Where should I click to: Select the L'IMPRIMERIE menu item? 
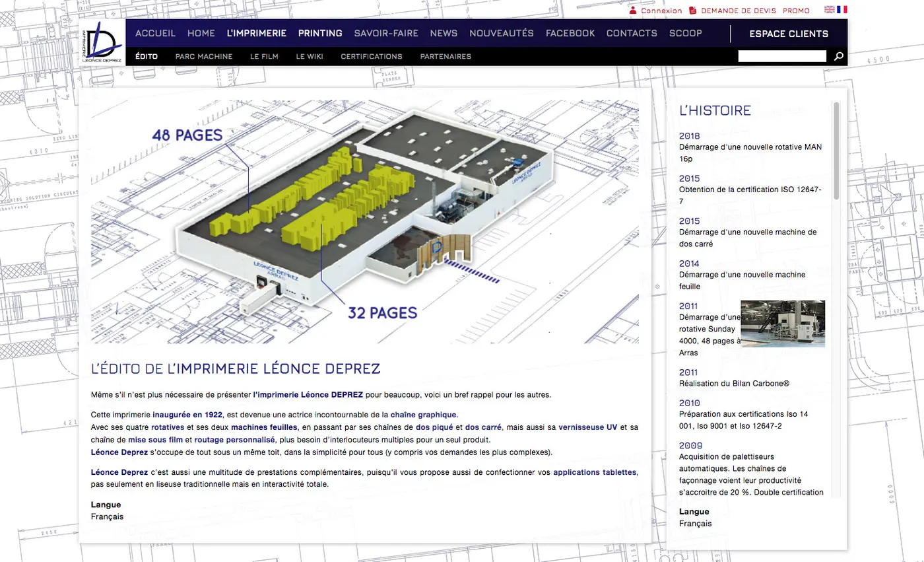(257, 33)
